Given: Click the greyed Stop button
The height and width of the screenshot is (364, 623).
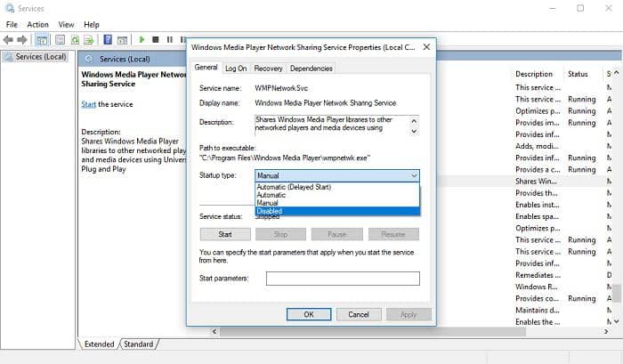Looking at the screenshot, I should [280, 234].
